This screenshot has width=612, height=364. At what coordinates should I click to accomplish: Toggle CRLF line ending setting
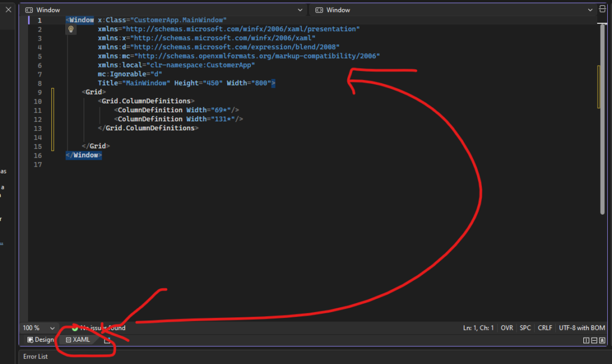tap(544, 328)
